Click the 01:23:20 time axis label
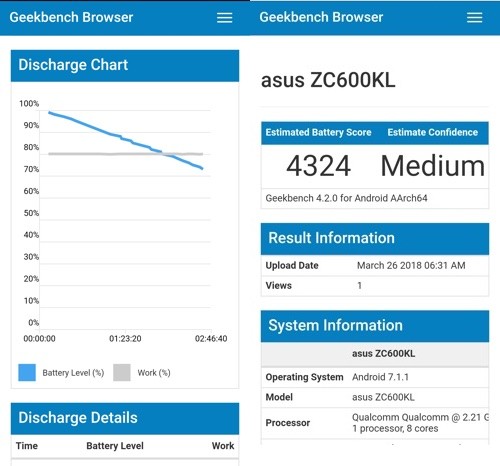 tap(125, 339)
